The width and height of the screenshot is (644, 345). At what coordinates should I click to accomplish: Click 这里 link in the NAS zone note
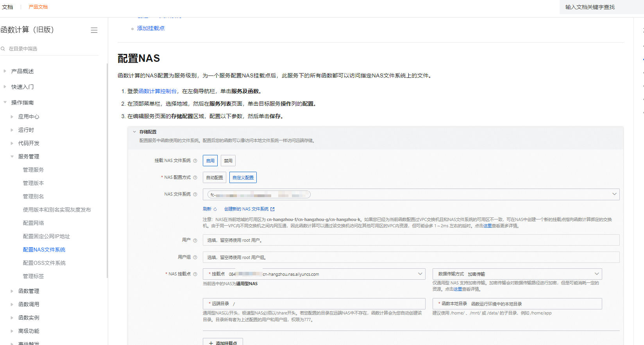click(x=487, y=226)
